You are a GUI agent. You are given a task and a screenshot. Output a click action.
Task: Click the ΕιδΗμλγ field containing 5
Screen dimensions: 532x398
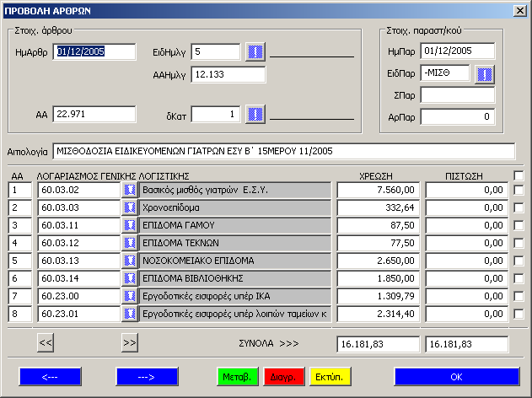tap(216, 52)
